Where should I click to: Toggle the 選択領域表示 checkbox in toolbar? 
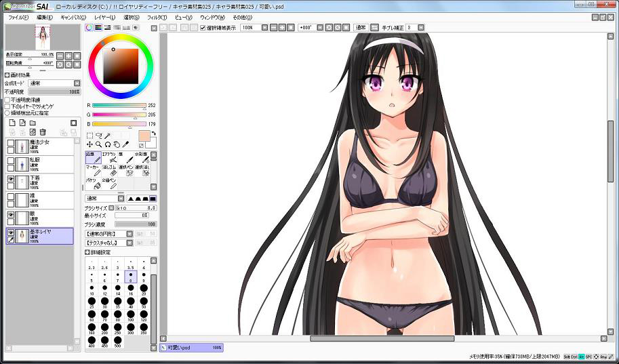[203, 28]
